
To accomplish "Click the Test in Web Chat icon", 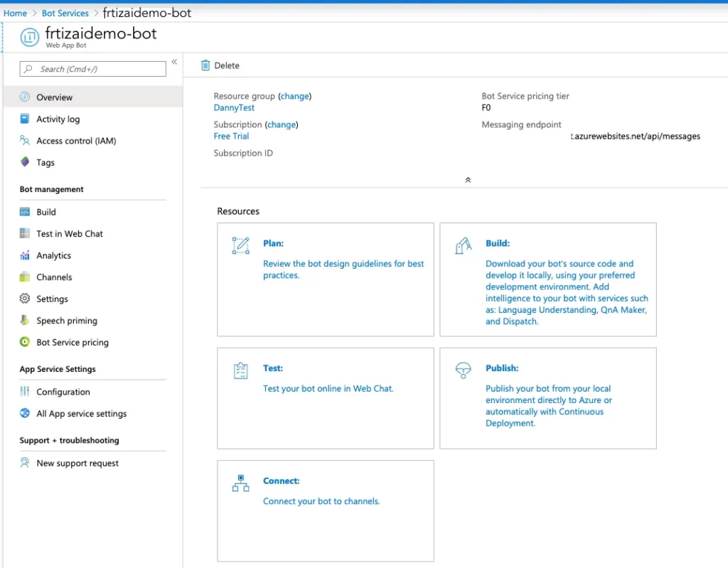I will (x=25, y=233).
